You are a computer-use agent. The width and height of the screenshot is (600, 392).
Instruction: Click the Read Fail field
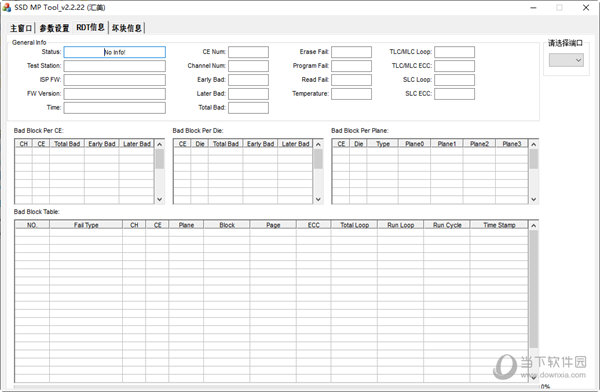[351, 80]
